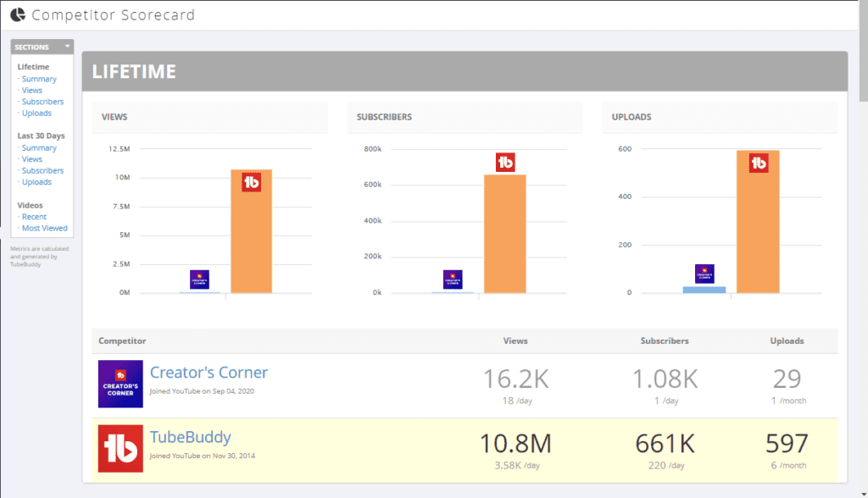Click TubeBuddy logo on Uploads chart bar
868x498 pixels.
[759, 163]
